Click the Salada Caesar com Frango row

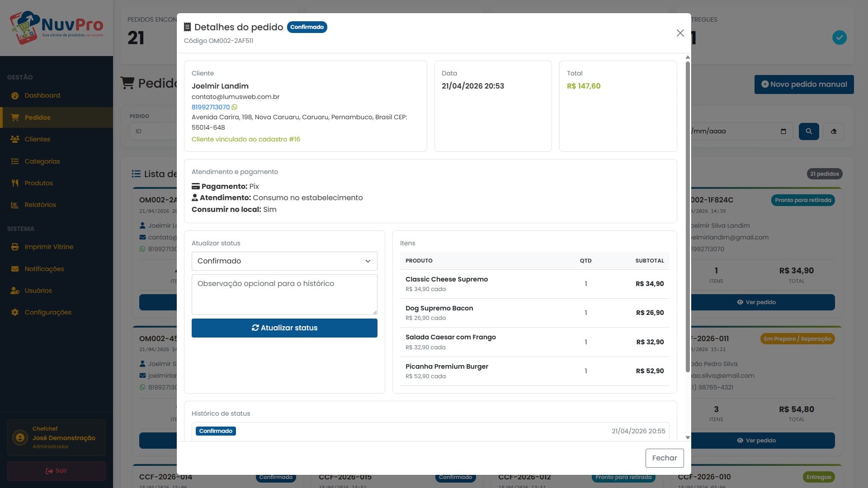tap(534, 342)
